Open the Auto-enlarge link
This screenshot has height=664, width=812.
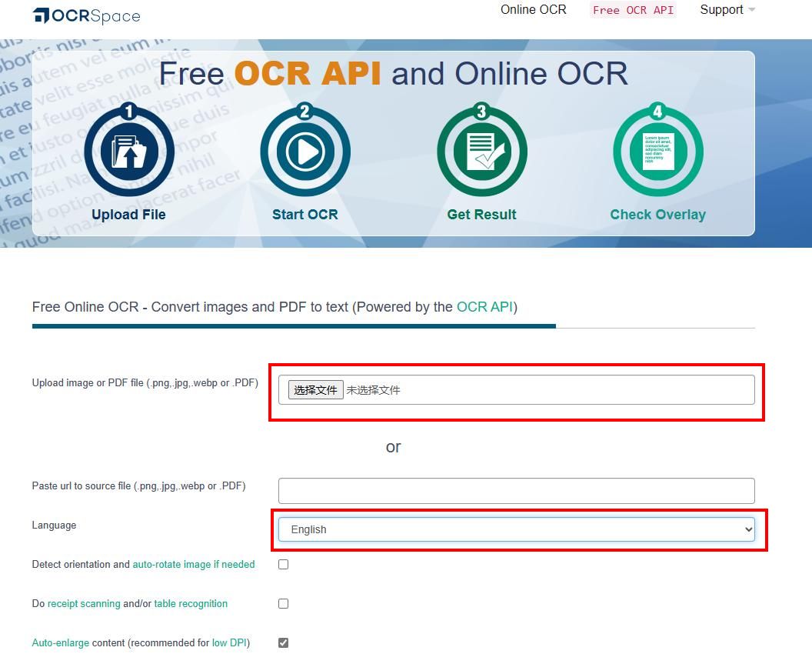point(61,642)
